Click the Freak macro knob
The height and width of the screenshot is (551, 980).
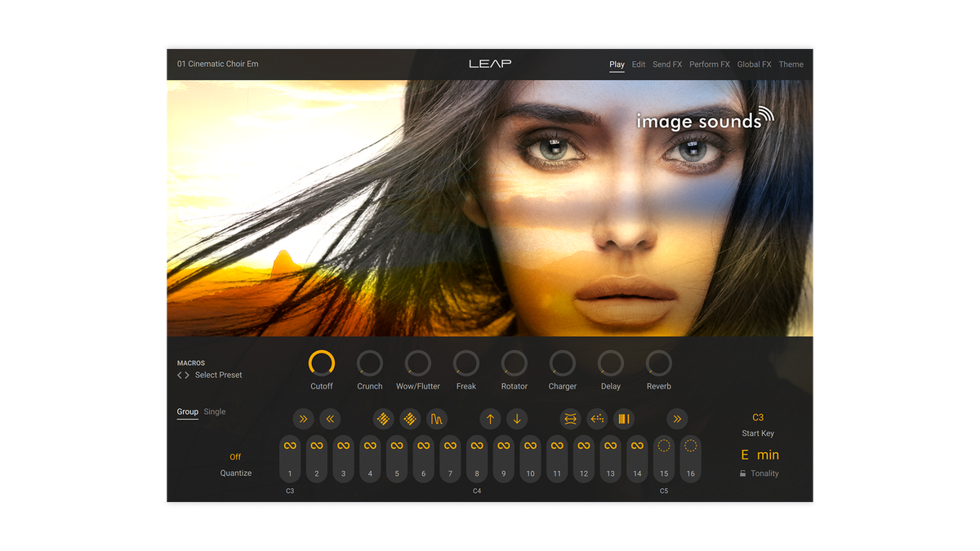466,363
